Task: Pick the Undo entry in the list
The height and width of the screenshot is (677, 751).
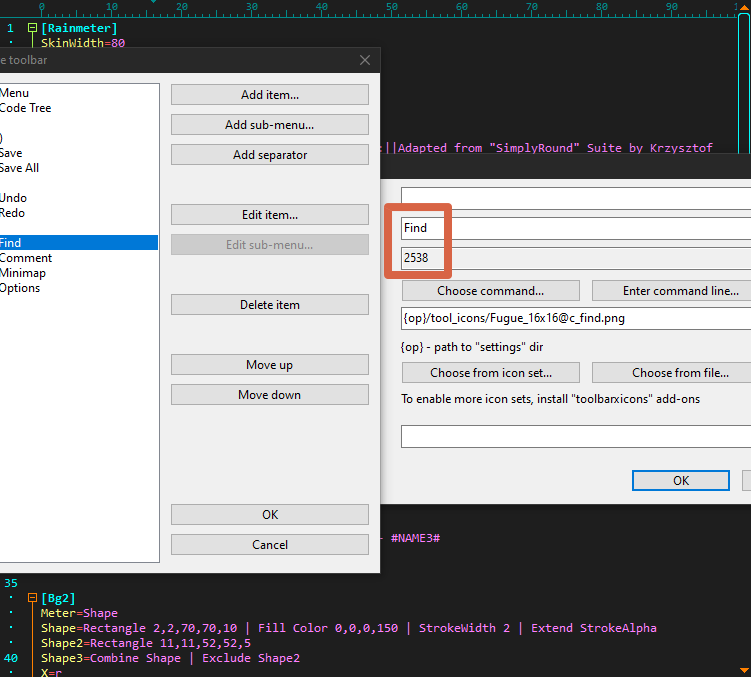Action: [x=14, y=198]
